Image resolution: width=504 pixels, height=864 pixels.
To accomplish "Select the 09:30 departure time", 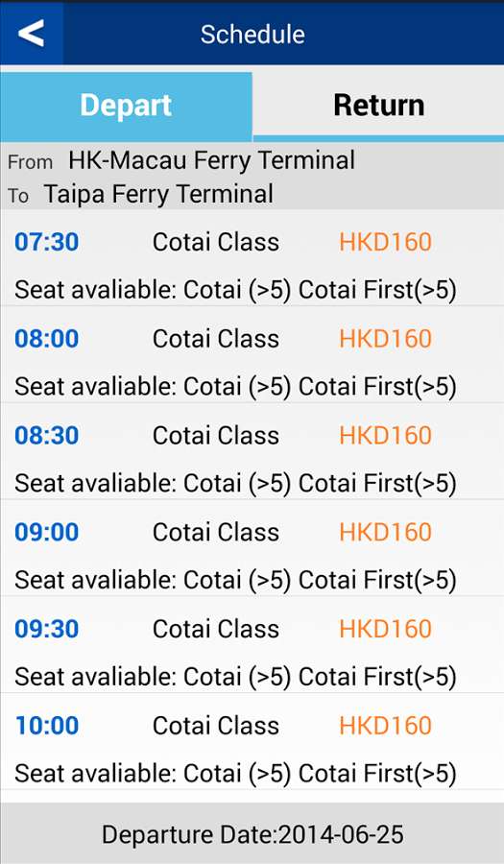I will pos(47,629).
